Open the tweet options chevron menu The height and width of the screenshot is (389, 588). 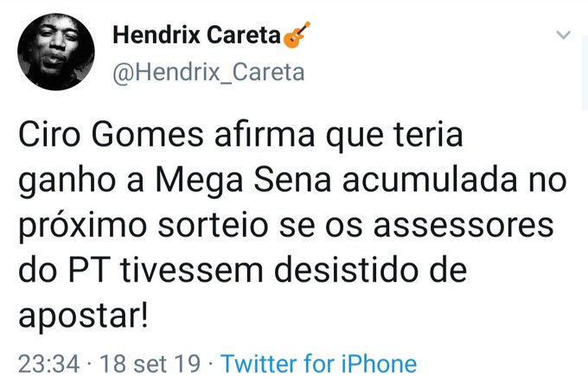[563, 36]
